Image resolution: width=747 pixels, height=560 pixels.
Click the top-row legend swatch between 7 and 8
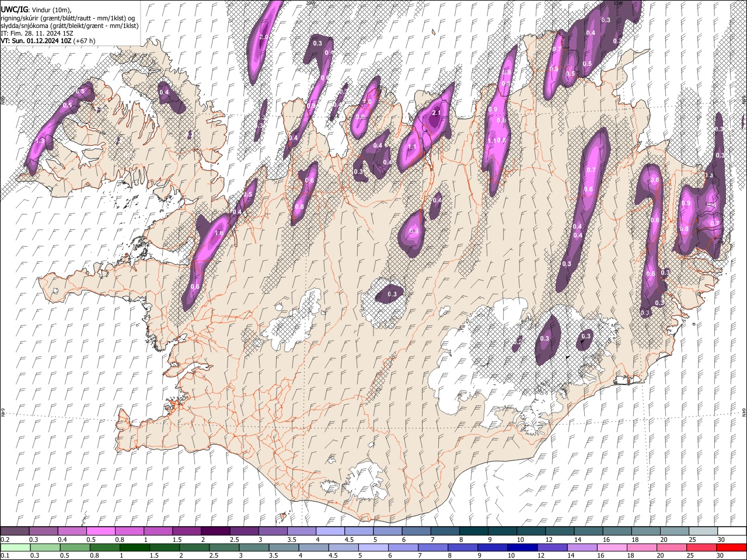coord(445,531)
